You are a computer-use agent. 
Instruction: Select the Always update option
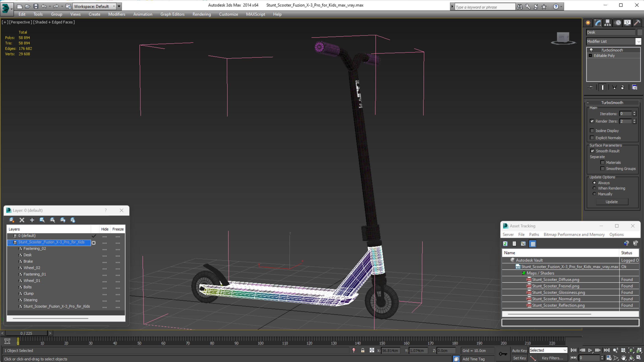[594, 183]
